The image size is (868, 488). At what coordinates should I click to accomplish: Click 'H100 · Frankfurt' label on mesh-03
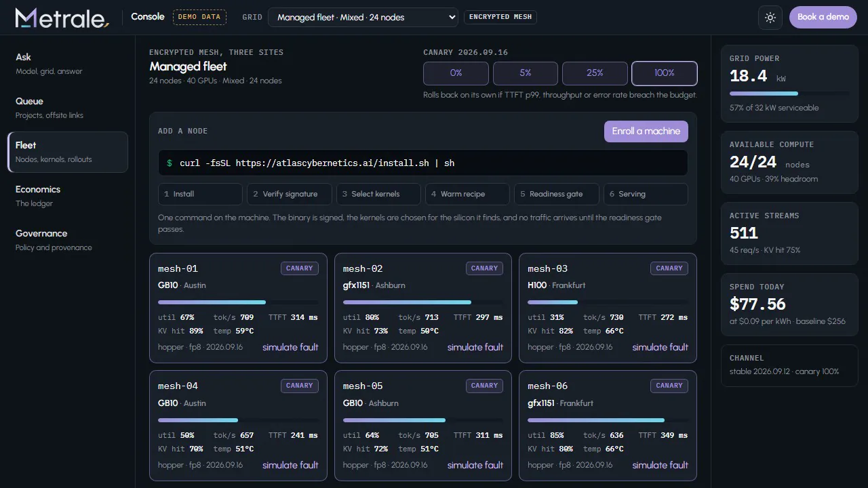pos(557,285)
